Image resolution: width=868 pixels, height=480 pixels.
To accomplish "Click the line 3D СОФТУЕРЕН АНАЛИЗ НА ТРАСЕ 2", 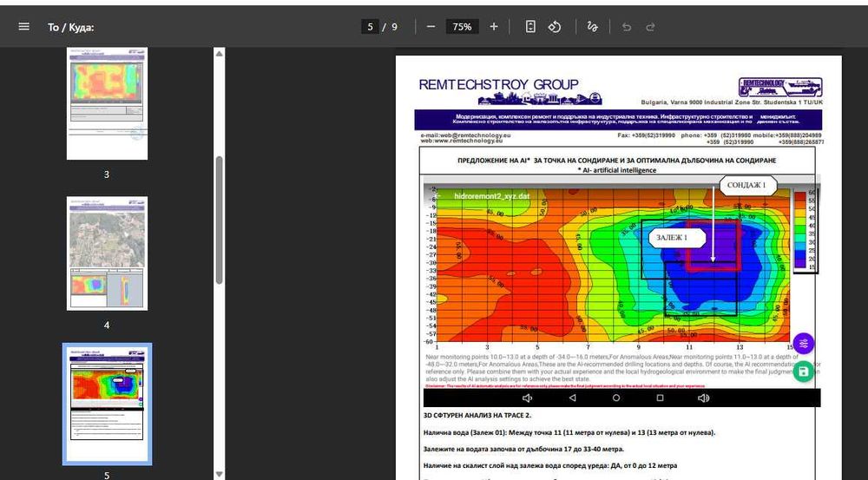I will coord(477,415).
